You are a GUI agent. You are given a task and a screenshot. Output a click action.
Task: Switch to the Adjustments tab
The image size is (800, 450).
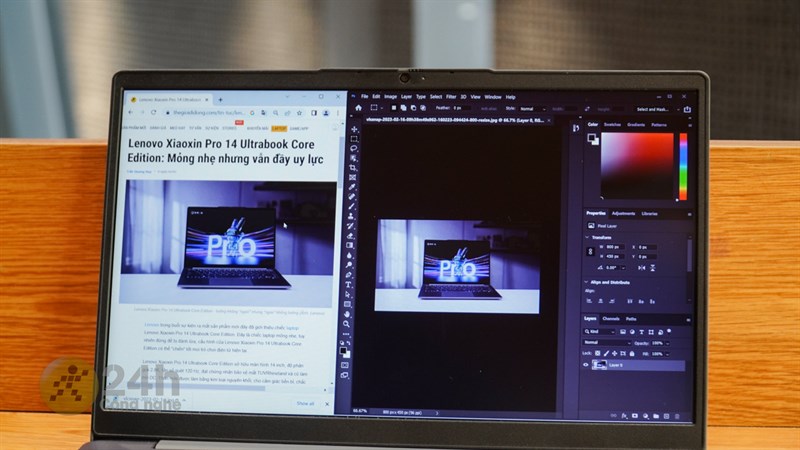[x=623, y=214]
